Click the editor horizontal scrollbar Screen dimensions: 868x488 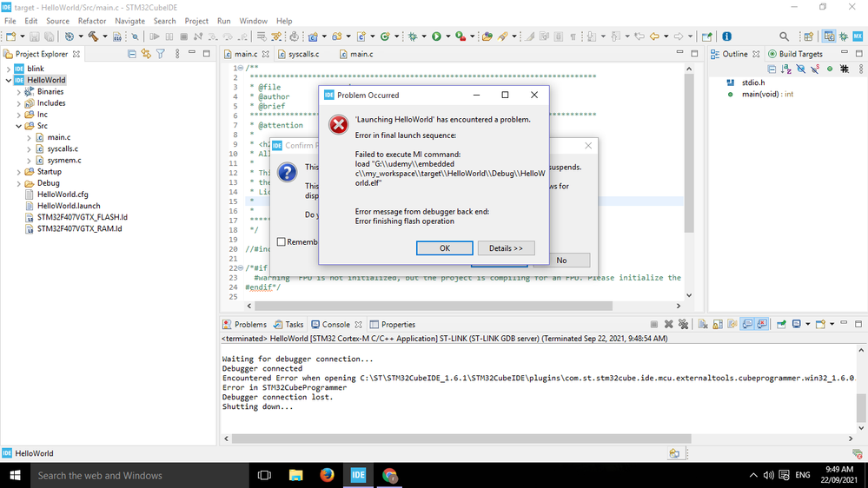pos(434,306)
